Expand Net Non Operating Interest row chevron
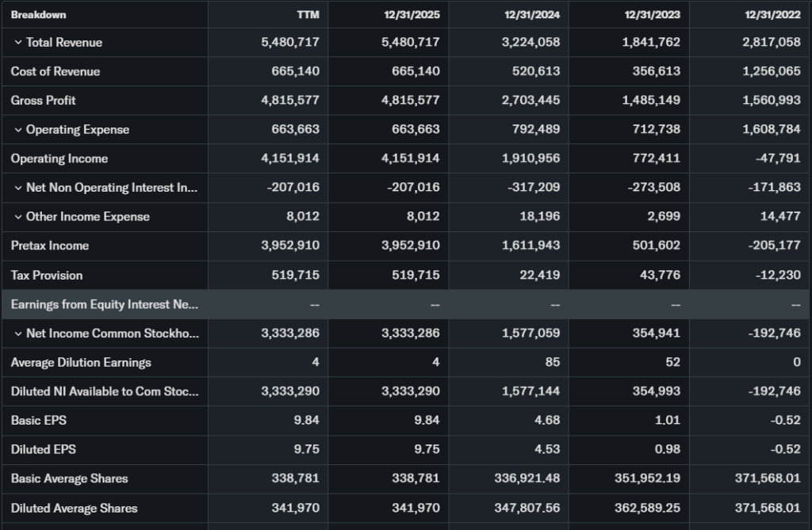This screenshot has width=812, height=530. (17, 188)
